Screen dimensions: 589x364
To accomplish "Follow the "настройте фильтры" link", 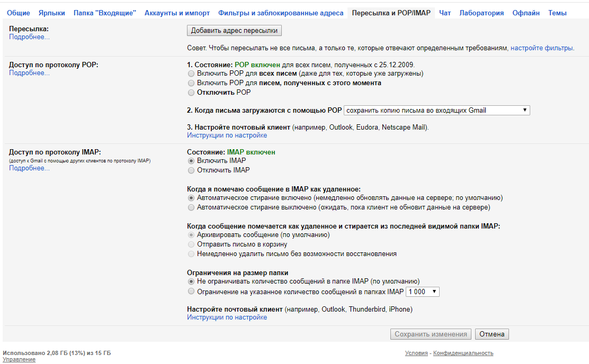I will click(x=541, y=48).
